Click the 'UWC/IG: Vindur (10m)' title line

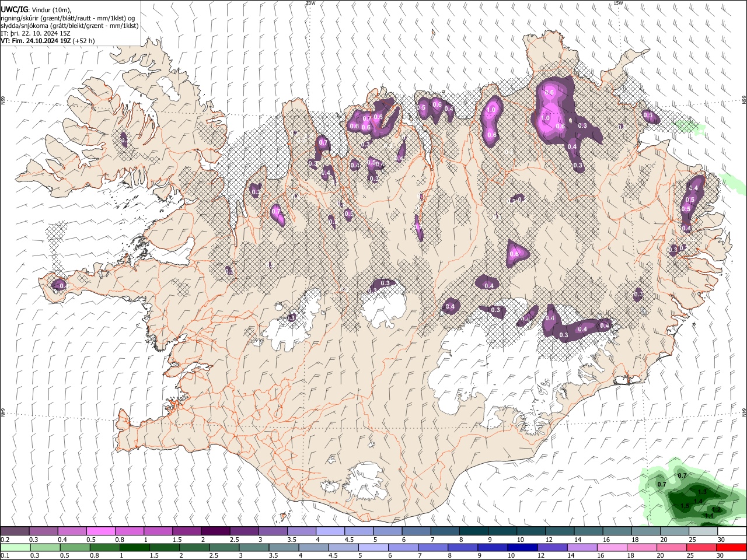click(x=36, y=10)
